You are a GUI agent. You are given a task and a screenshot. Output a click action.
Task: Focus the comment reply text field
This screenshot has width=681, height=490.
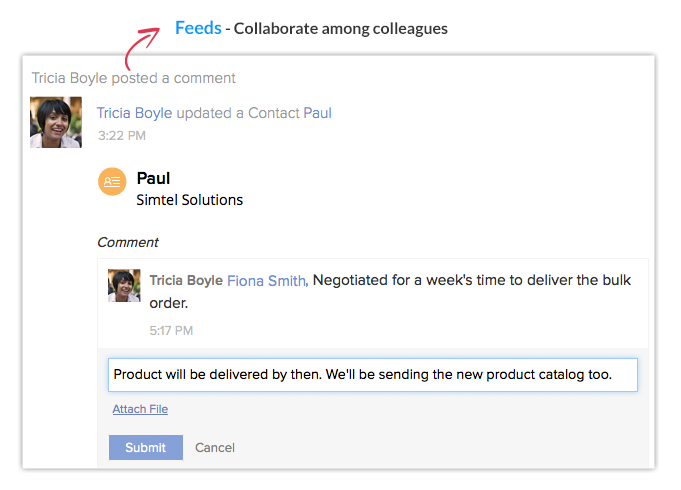[373, 375]
